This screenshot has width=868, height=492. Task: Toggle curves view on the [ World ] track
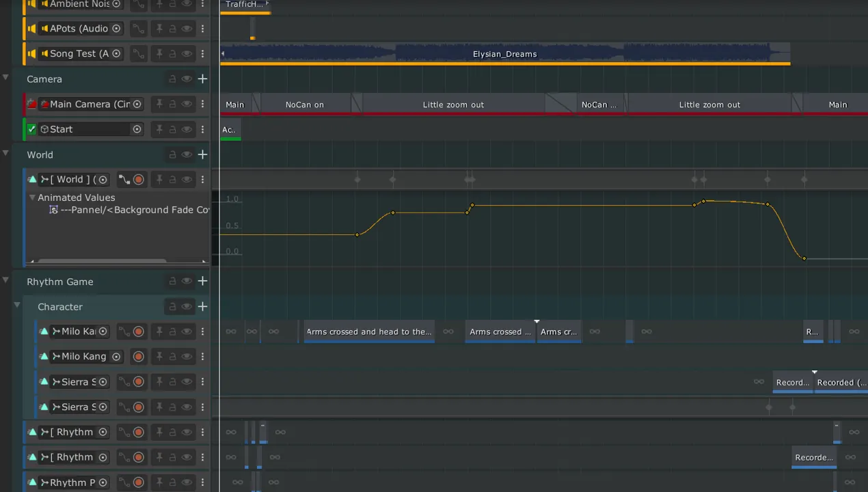coord(124,180)
